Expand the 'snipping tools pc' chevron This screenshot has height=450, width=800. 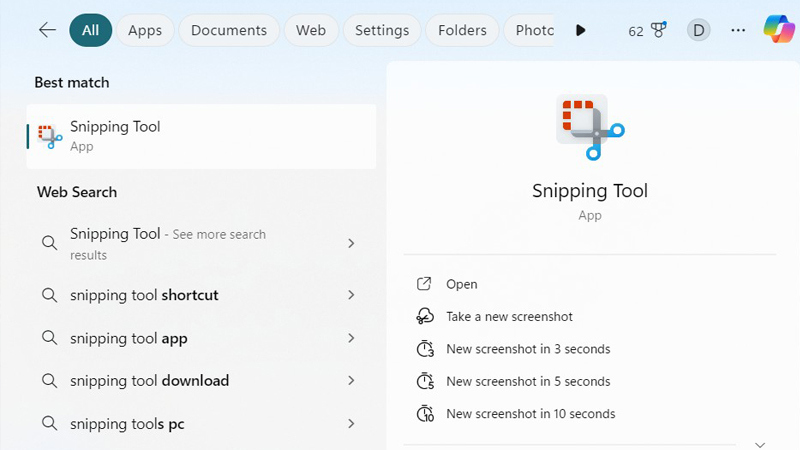(351, 423)
